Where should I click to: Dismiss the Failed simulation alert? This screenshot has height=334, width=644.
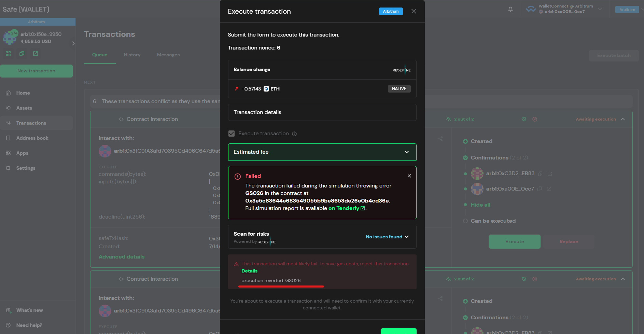(409, 176)
